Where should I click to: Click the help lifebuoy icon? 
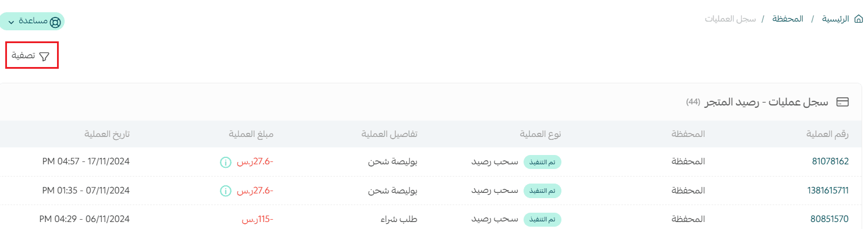pyautogui.click(x=55, y=22)
